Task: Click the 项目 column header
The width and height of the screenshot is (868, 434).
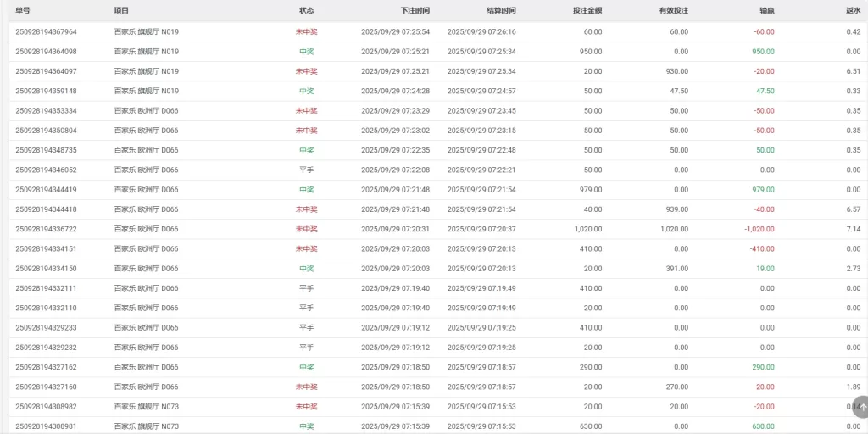Action: (x=121, y=10)
